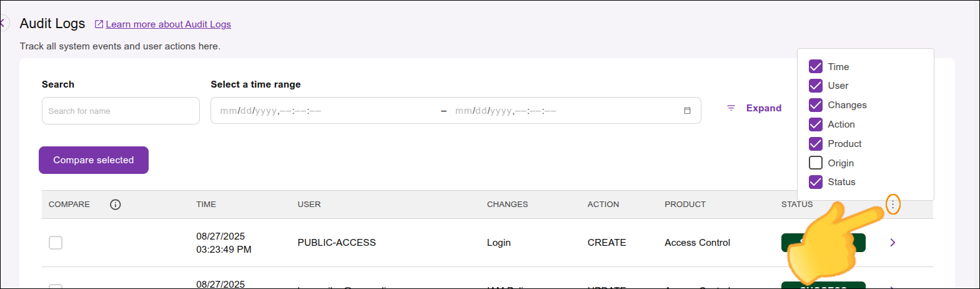Hide the Product column via checkbox
The image size is (980, 289).
pyautogui.click(x=816, y=144)
